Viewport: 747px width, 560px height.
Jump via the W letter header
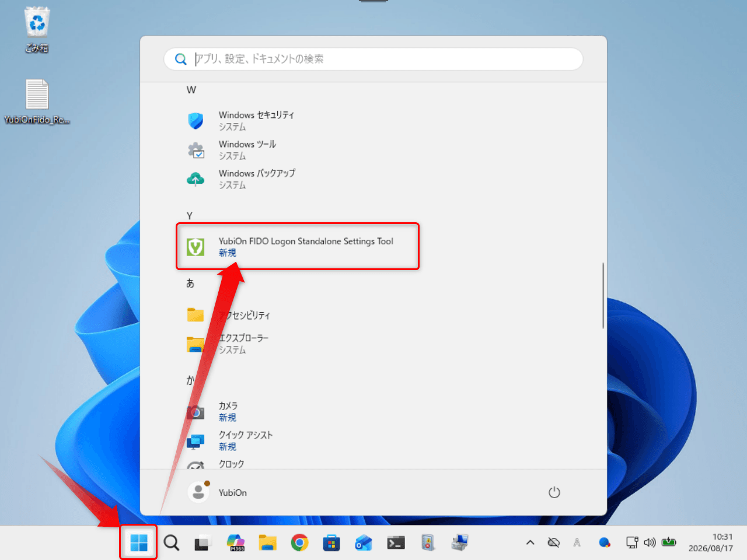191,90
